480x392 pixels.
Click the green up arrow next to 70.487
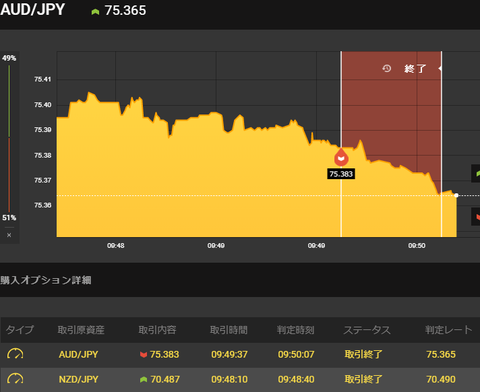144,379
